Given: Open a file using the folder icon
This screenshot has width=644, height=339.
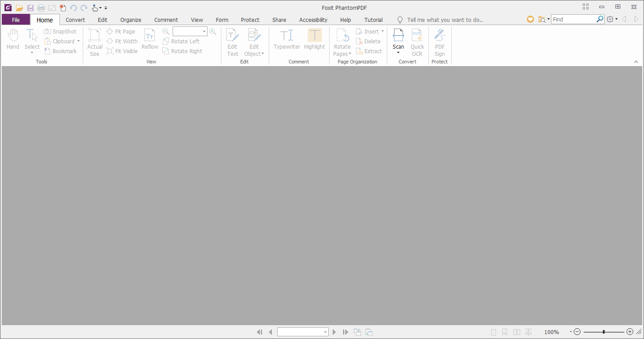Looking at the screenshot, I should click(x=19, y=8).
